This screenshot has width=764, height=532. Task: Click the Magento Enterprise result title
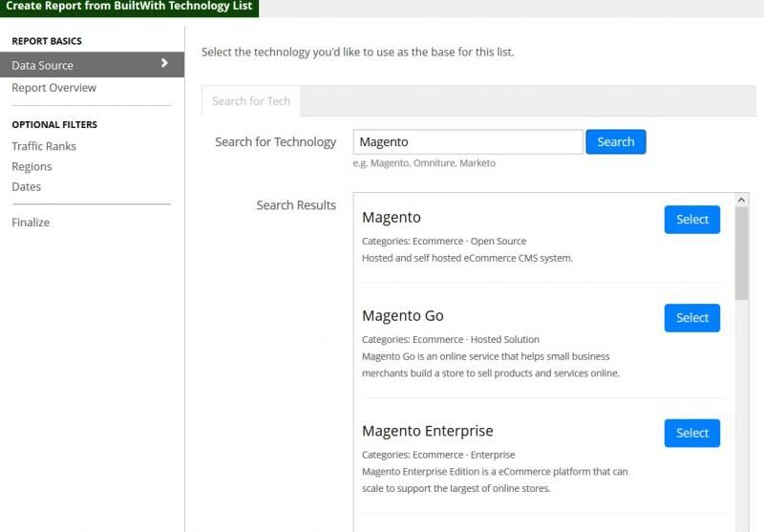[427, 431]
